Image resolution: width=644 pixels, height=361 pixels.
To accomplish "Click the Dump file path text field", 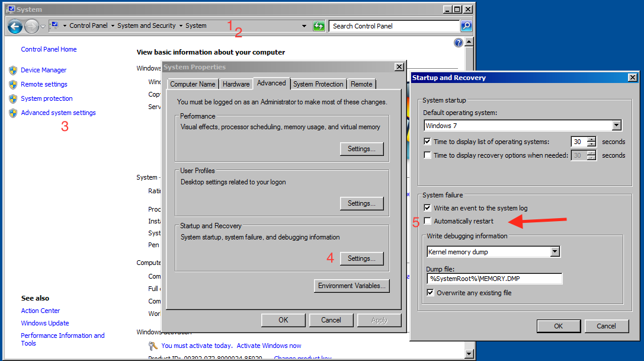I will pos(494,279).
